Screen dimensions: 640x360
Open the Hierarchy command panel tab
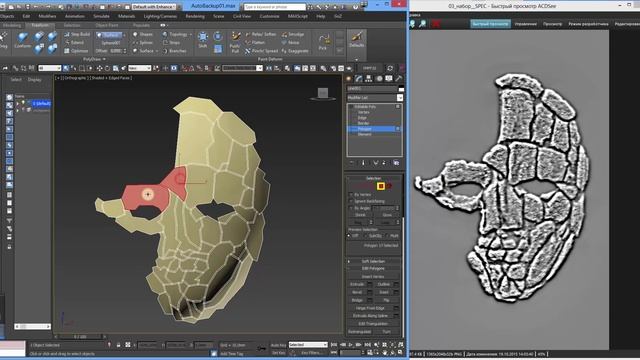click(x=369, y=79)
